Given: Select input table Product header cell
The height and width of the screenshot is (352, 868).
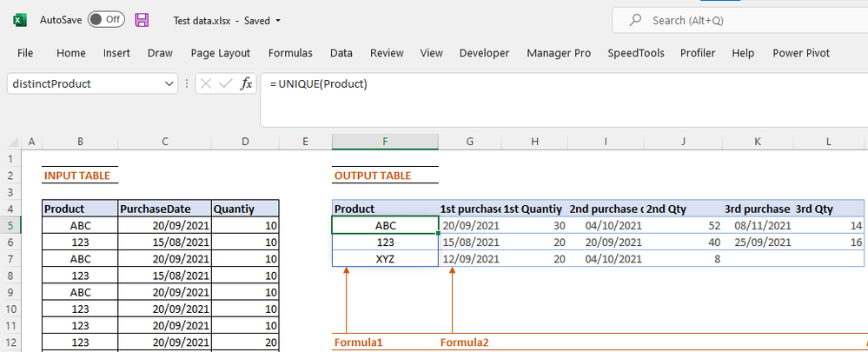Looking at the screenshot, I should (x=80, y=209).
